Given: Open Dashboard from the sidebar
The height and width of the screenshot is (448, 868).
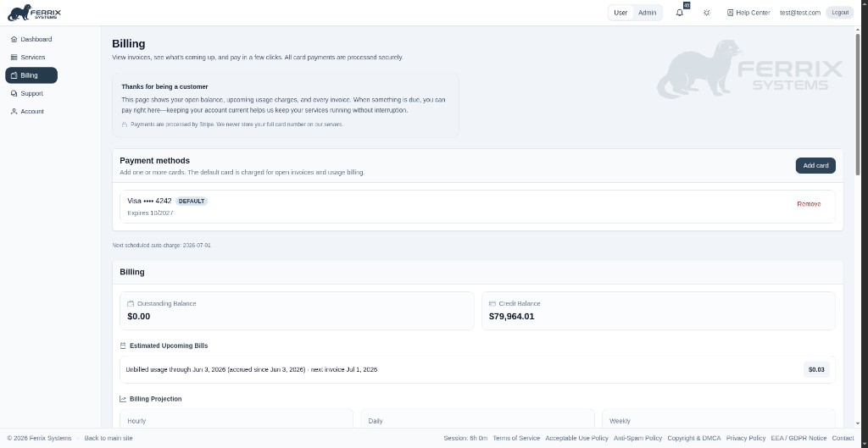Looking at the screenshot, I should (x=31, y=39).
